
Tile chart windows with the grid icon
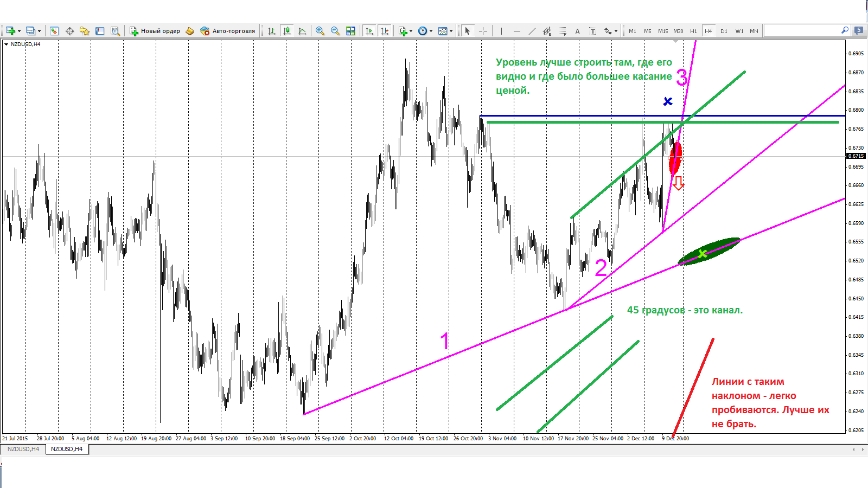[x=350, y=31]
